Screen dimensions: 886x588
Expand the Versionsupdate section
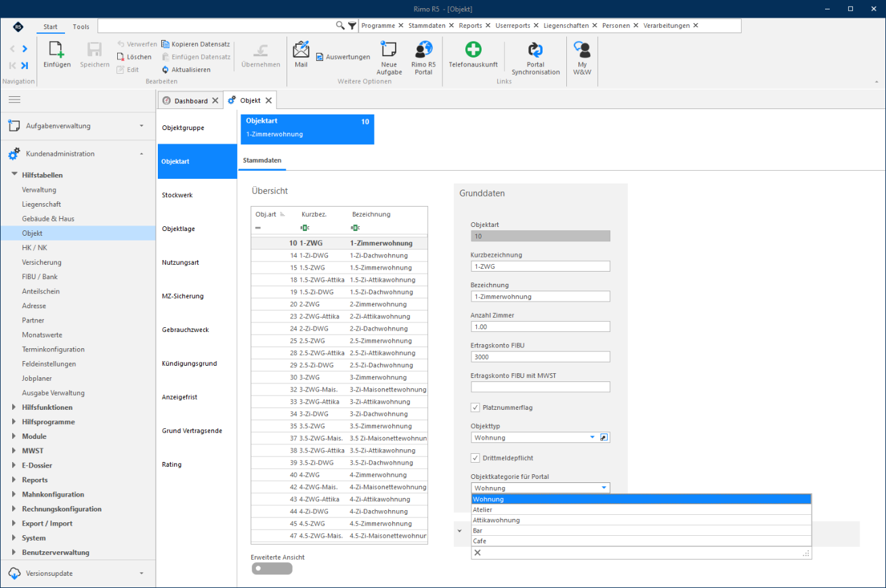tap(142, 573)
